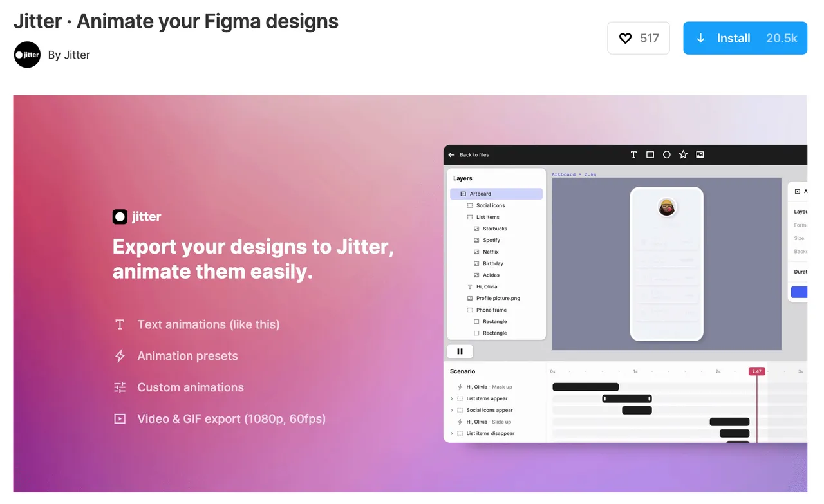Select the Image tool in Jitter toolbar
Image resolution: width=824 pixels, height=504 pixels.
(x=700, y=154)
